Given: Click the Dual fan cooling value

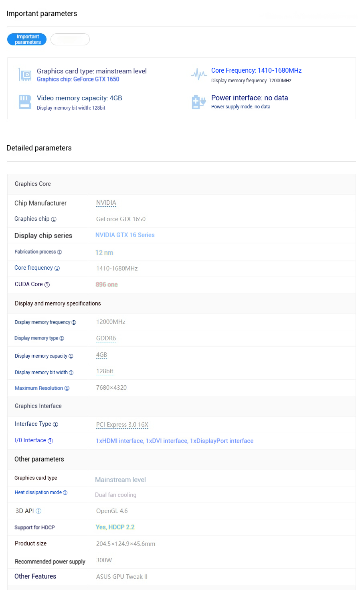Looking at the screenshot, I should [x=115, y=495].
